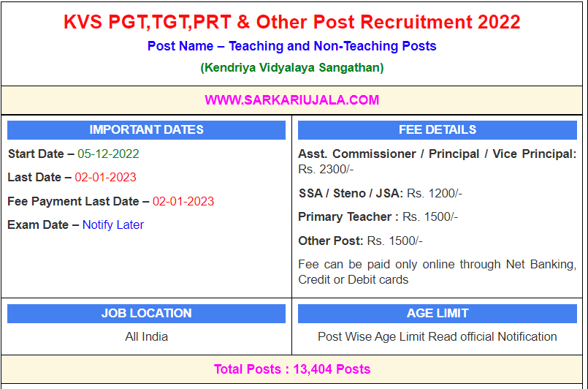Select the Start Date 05-12-2022 line

[x=73, y=154]
